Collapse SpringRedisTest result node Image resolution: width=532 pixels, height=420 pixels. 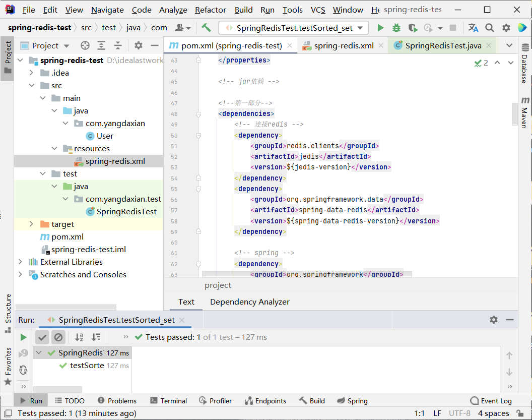click(39, 353)
